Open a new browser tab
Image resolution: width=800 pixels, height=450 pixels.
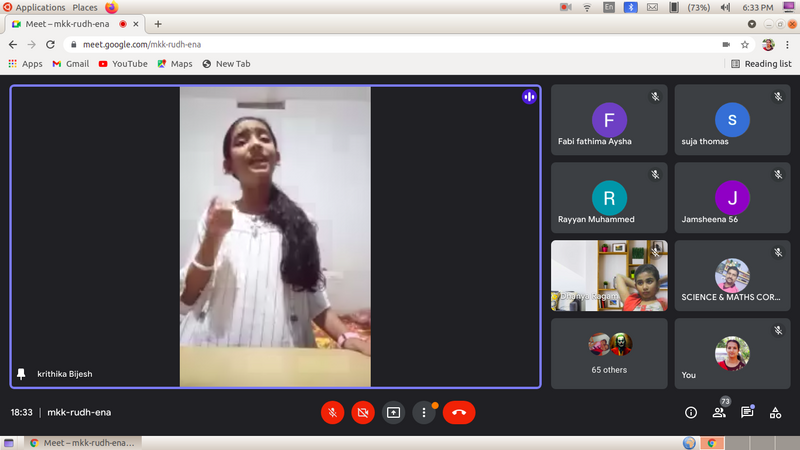pyautogui.click(x=158, y=24)
